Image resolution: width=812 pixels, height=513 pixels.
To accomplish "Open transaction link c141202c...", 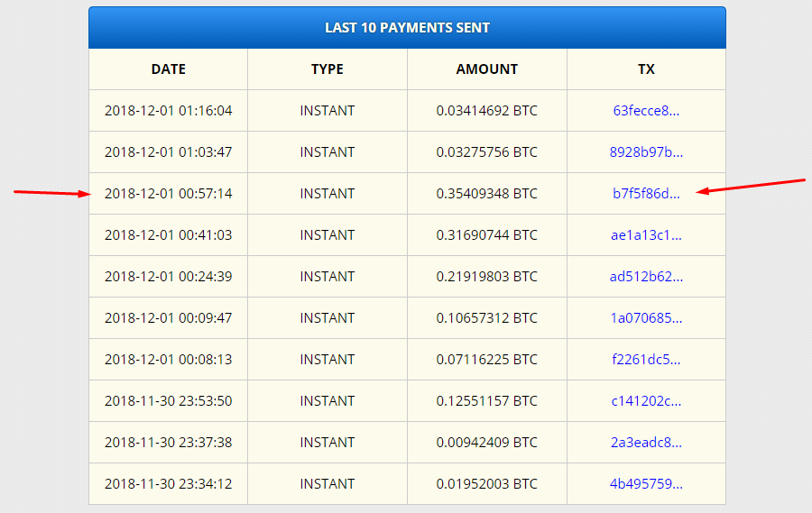I will tap(646, 400).
